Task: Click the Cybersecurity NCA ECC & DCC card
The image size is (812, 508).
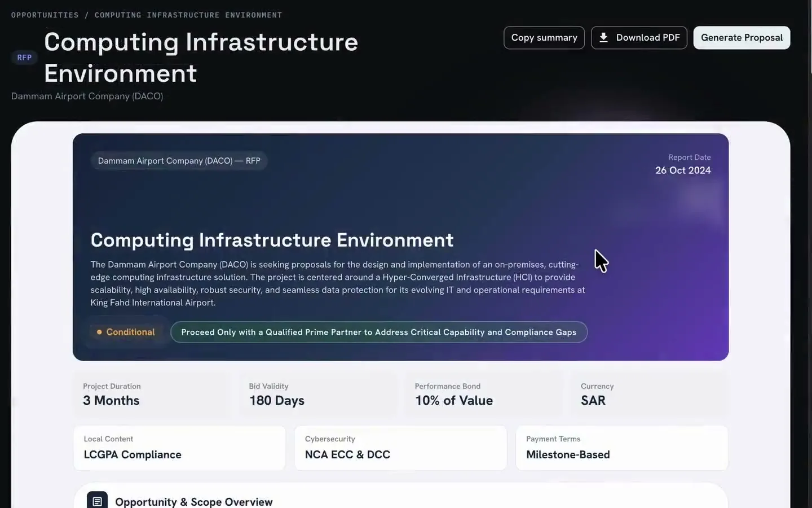Action: click(x=400, y=448)
